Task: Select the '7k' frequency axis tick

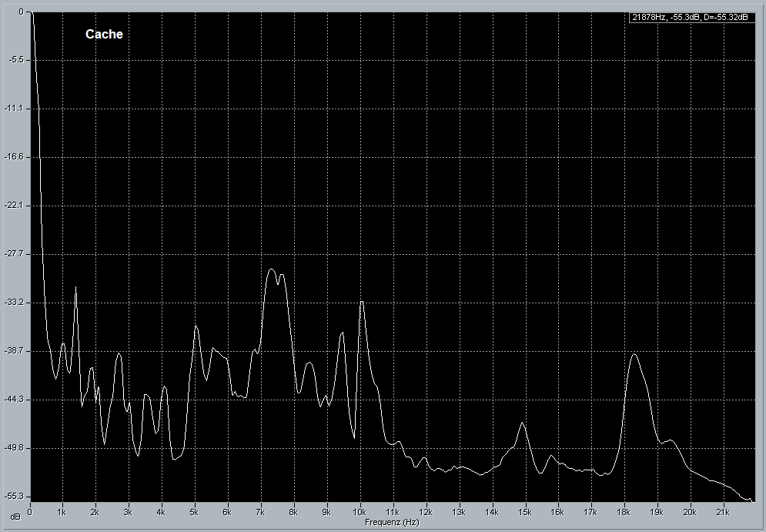Action: tap(260, 513)
